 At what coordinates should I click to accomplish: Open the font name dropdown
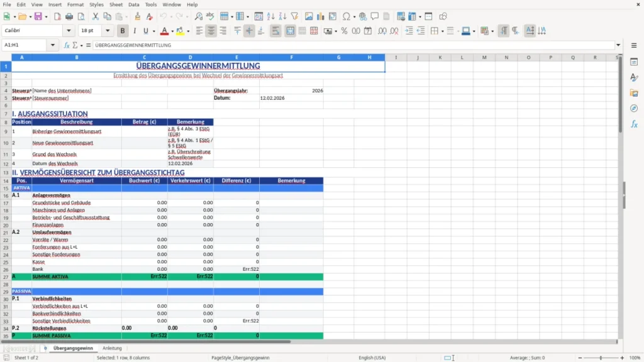(69, 30)
